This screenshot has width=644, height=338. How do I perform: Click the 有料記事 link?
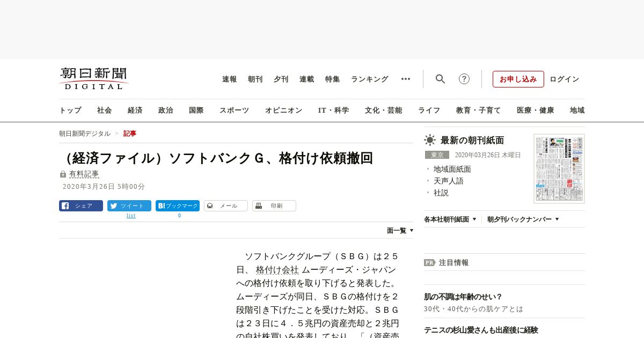pos(84,174)
